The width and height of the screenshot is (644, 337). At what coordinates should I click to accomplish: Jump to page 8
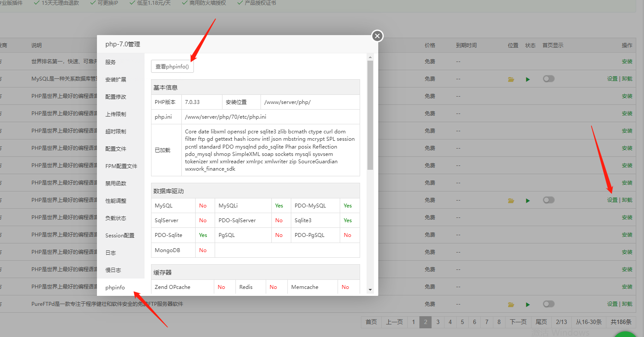499,322
